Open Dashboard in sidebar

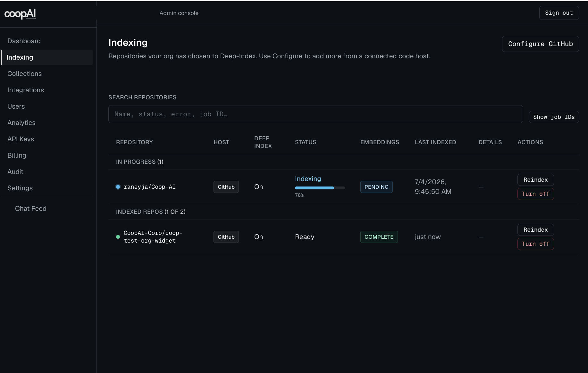(24, 41)
